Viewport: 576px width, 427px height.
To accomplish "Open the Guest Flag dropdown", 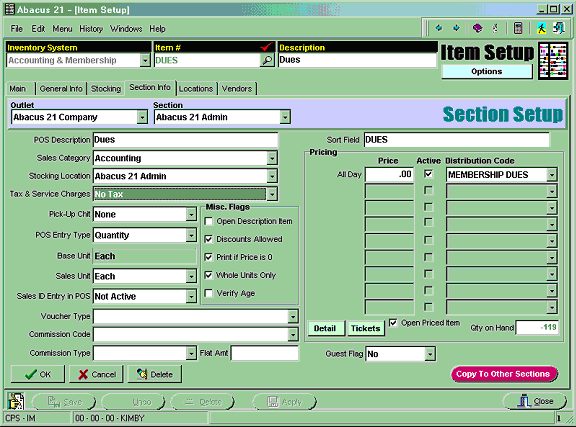I will pyautogui.click(x=430, y=354).
